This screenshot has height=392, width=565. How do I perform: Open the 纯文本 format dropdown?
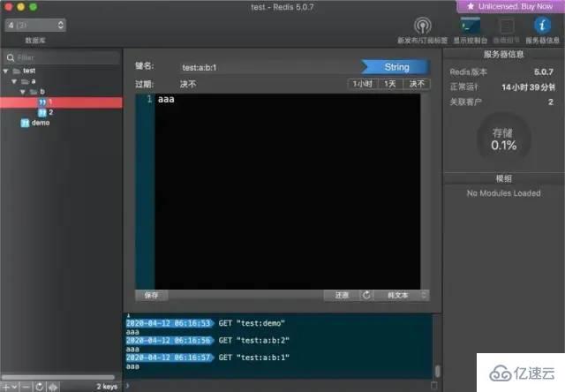(401, 295)
